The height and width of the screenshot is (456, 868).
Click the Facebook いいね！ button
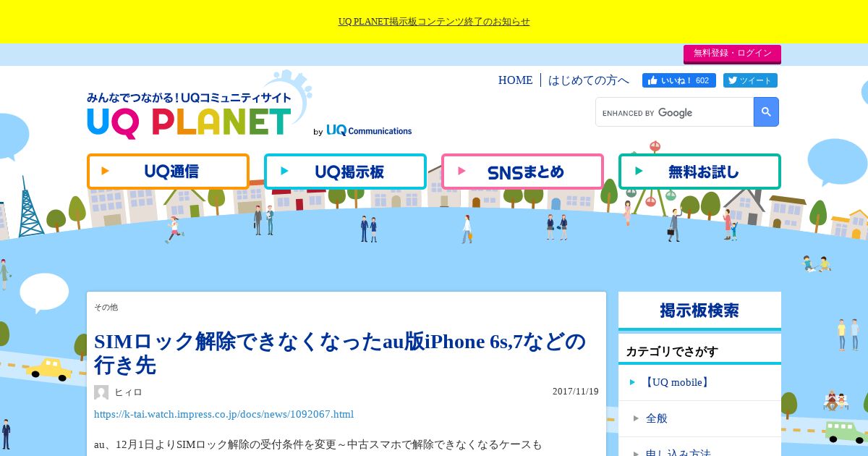tap(678, 80)
